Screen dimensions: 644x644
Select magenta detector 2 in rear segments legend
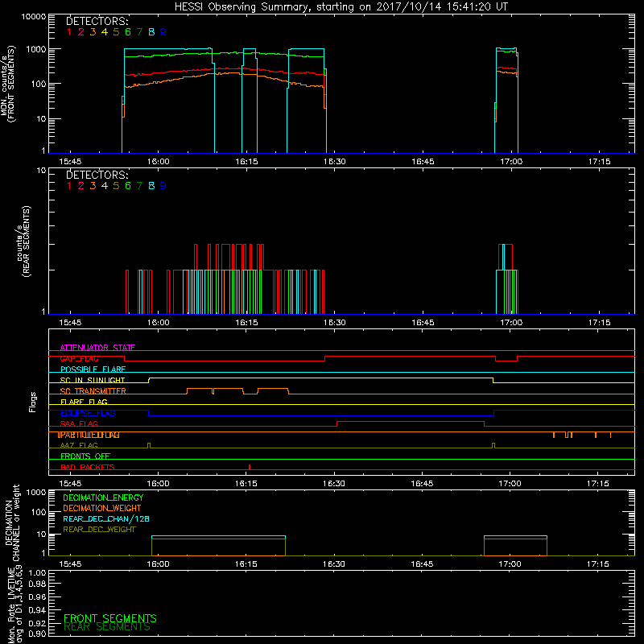click(81, 186)
